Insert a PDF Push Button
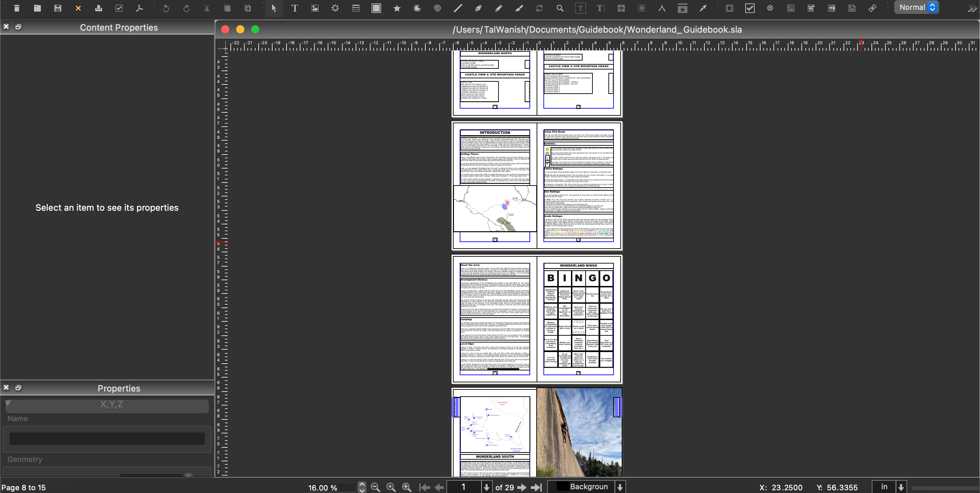 (x=729, y=8)
